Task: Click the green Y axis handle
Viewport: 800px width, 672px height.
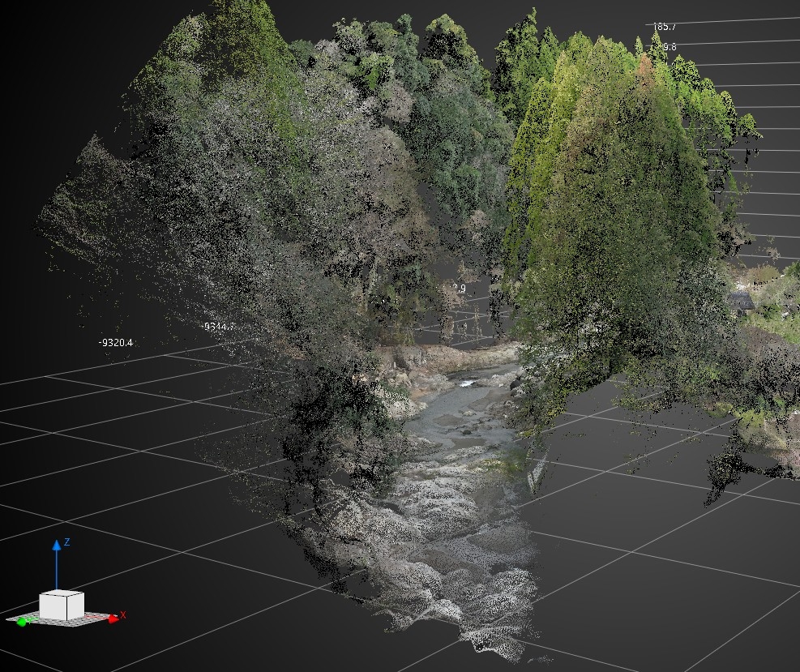Action: pos(22,622)
